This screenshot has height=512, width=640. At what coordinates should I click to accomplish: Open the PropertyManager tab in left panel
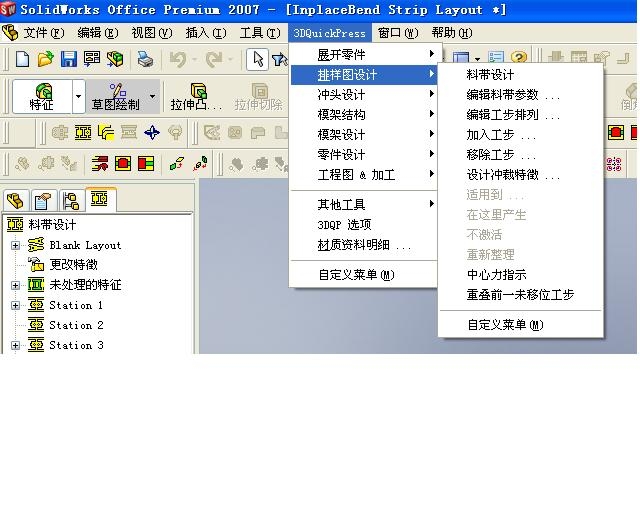coord(44,200)
